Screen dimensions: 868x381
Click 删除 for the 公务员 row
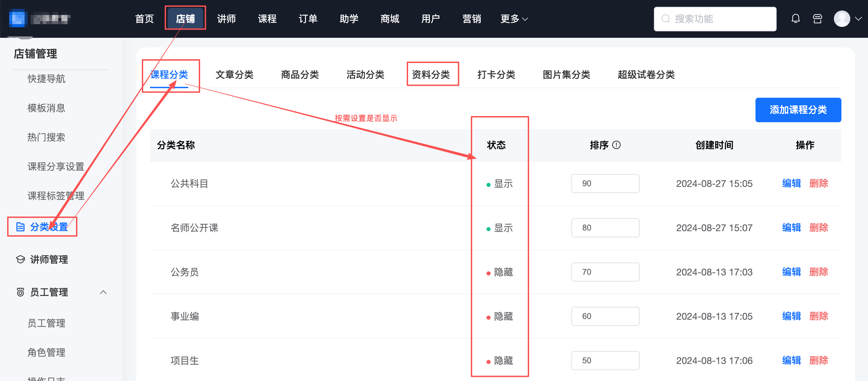click(x=819, y=272)
